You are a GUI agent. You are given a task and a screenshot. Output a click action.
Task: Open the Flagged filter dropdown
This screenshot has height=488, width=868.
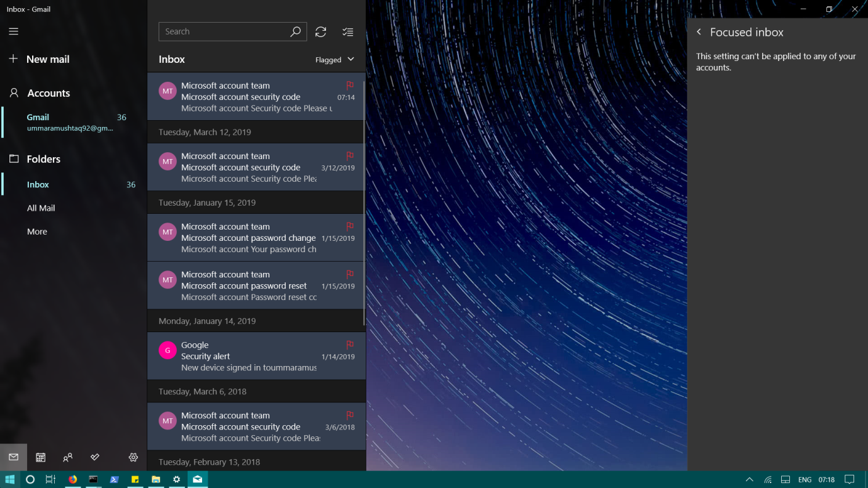click(x=334, y=59)
